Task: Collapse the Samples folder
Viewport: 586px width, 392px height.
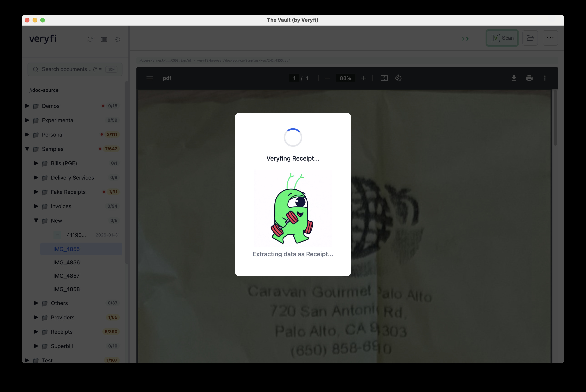Action: 27,149
